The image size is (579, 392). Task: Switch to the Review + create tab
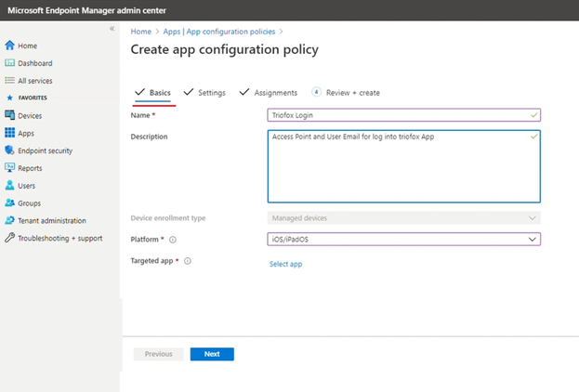click(x=346, y=93)
